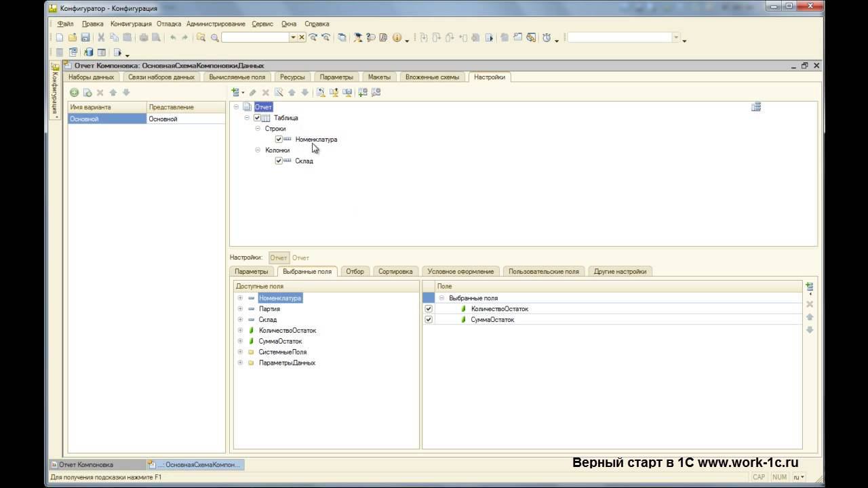Switch to the Наборы данных tab
Viewport: 868px width, 488px height.
92,77
